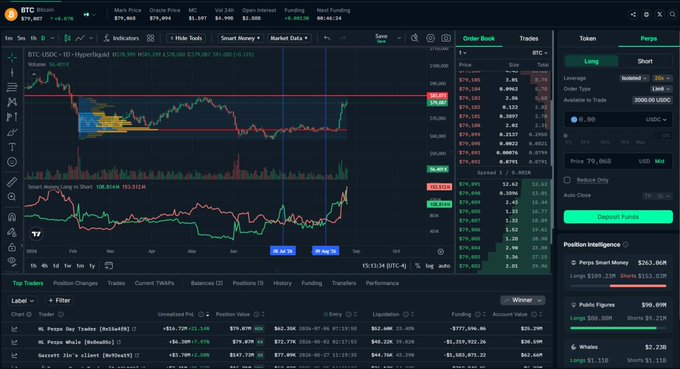Open the globe website icon
The image size is (680, 369).
pyautogui.click(x=646, y=14)
